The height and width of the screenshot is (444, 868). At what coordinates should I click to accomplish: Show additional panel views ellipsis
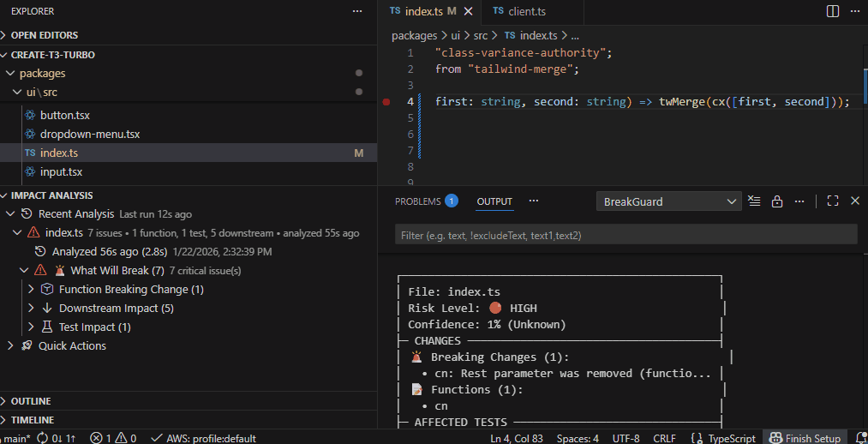[534, 201]
